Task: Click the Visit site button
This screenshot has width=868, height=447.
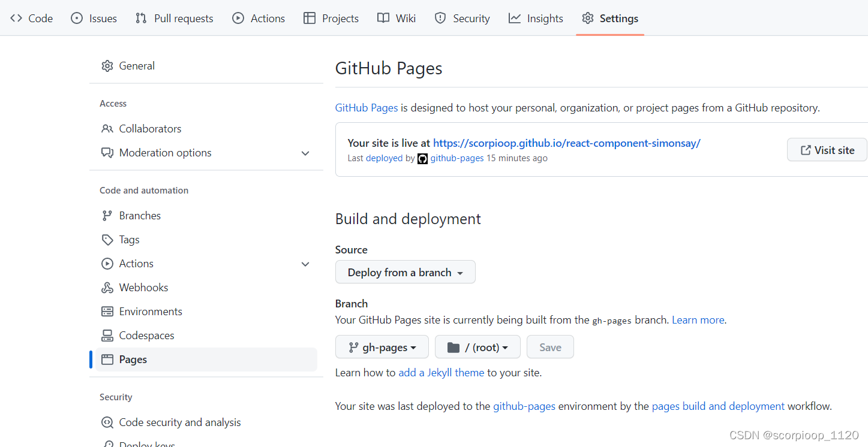Action: tap(827, 149)
